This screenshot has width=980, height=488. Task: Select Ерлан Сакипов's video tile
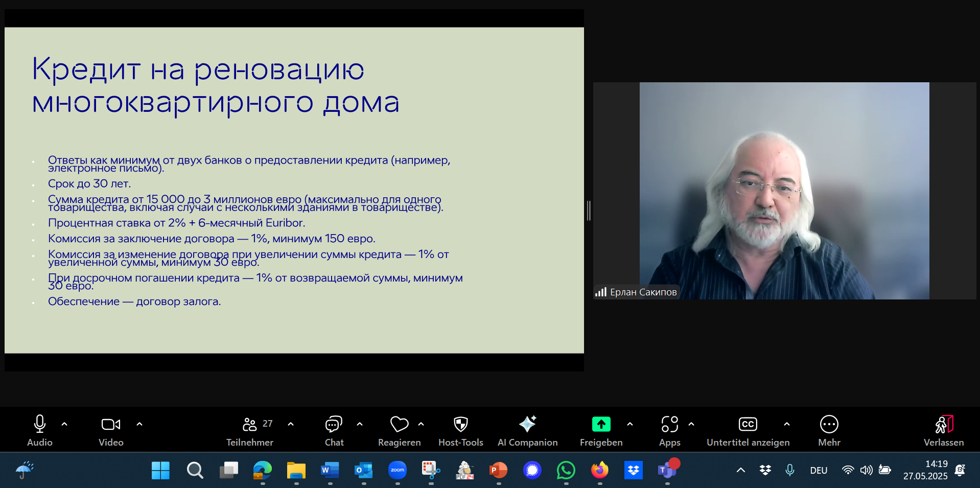(x=784, y=191)
